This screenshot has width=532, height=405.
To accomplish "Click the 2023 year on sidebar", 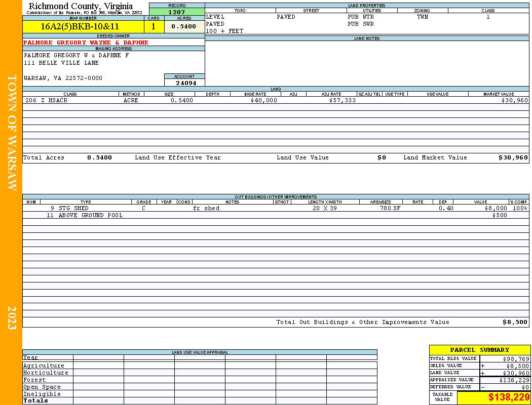I will [x=12, y=318].
